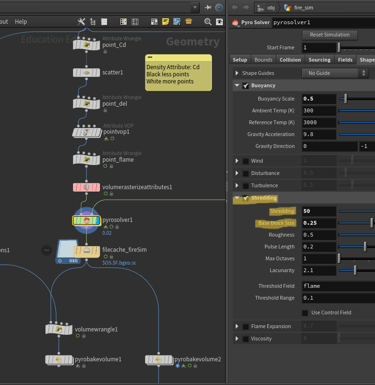Go back with the left arrow
This screenshot has height=385, width=375.
235,7
